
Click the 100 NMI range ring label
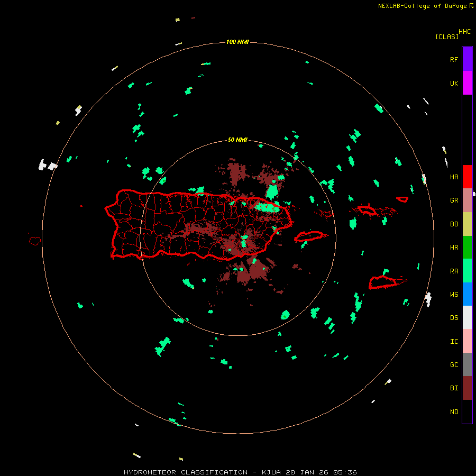[237, 42]
